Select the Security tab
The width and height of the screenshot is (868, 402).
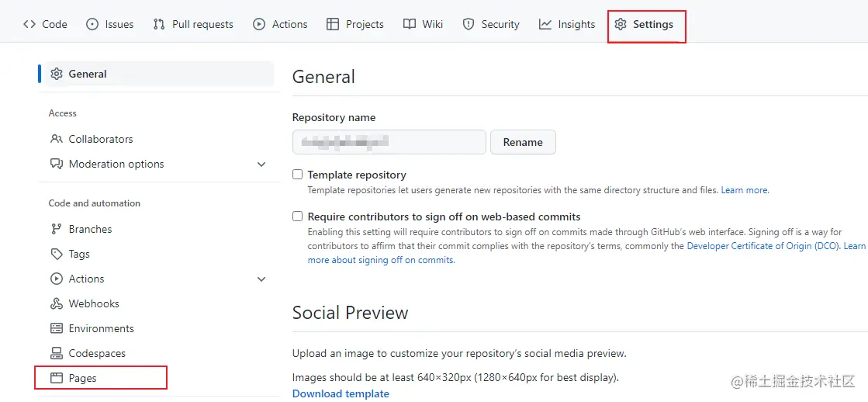491,24
